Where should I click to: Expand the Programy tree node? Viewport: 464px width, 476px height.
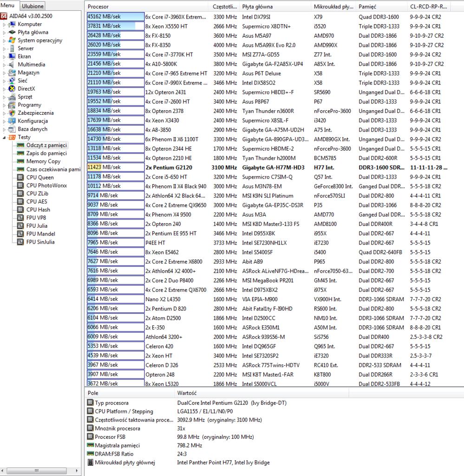(4, 105)
